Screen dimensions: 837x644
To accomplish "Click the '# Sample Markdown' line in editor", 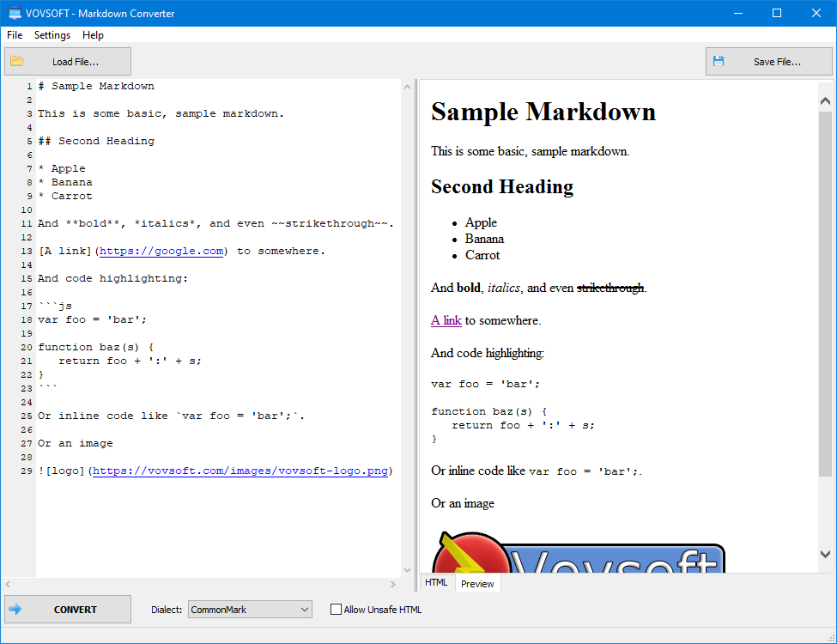I will 96,86.
